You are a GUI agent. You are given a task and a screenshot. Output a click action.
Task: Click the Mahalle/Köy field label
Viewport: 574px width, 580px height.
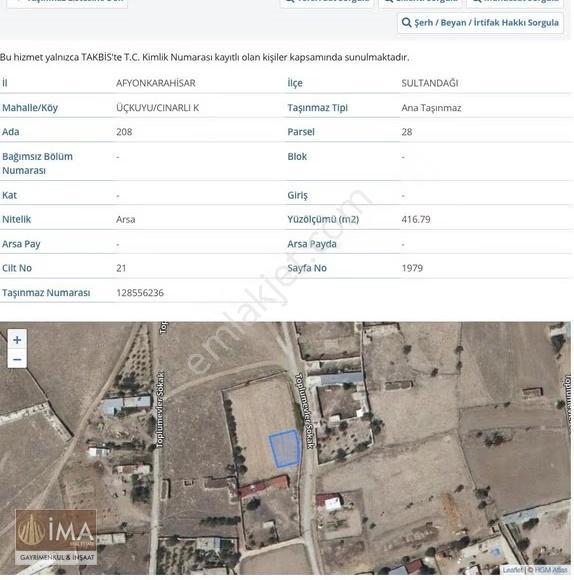(x=30, y=108)
